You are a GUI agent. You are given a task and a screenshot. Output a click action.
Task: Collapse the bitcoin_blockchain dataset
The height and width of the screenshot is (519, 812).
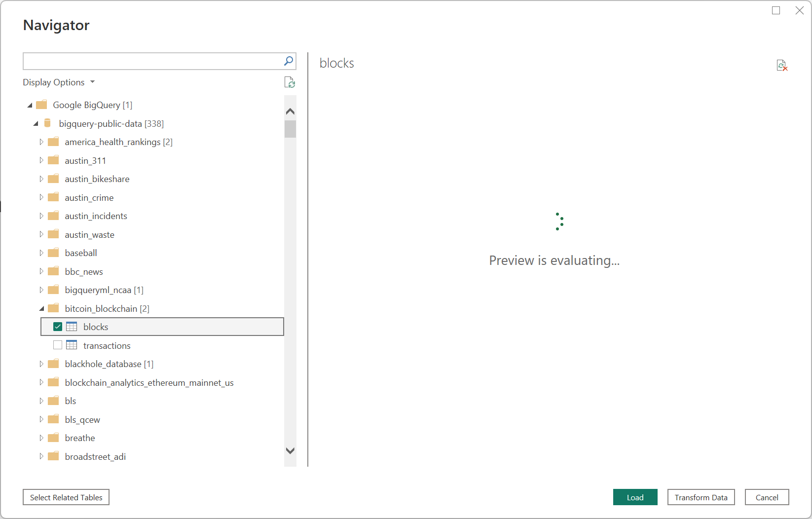42,309
